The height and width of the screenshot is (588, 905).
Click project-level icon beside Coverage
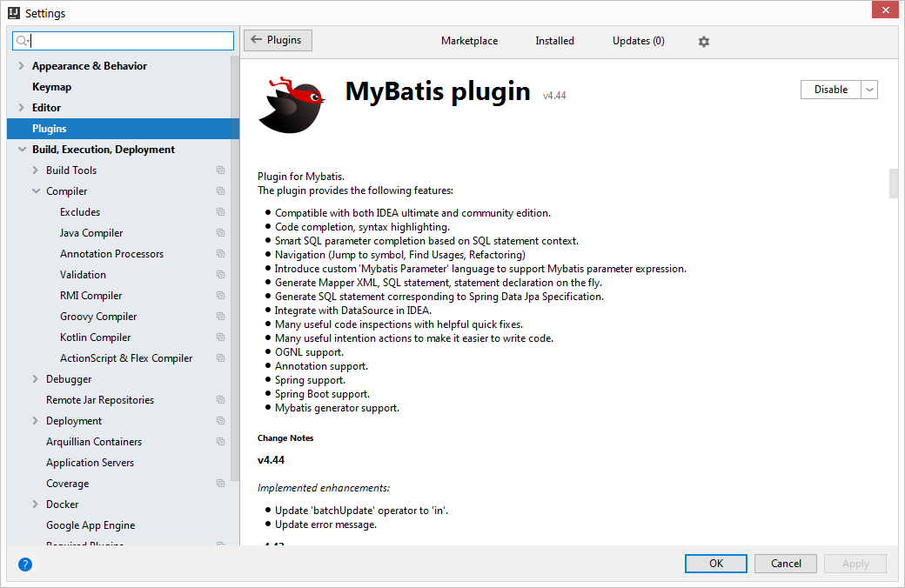coord(220,483)
